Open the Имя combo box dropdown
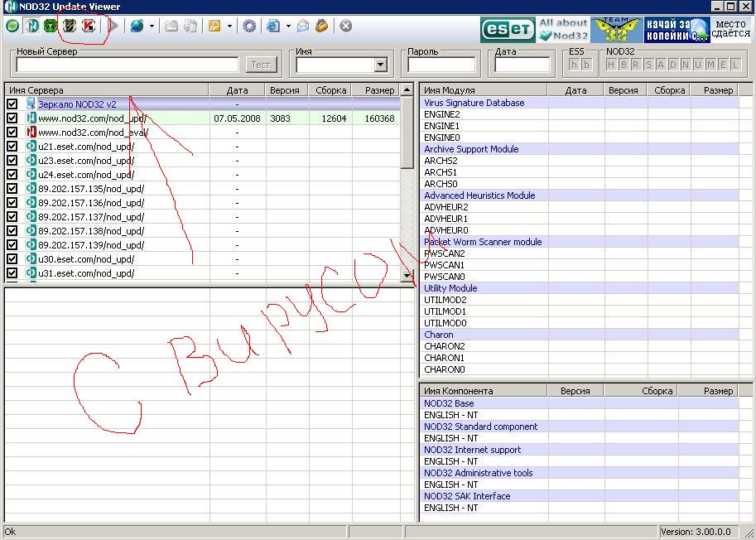The image size is (756, 540). (380, 65)
